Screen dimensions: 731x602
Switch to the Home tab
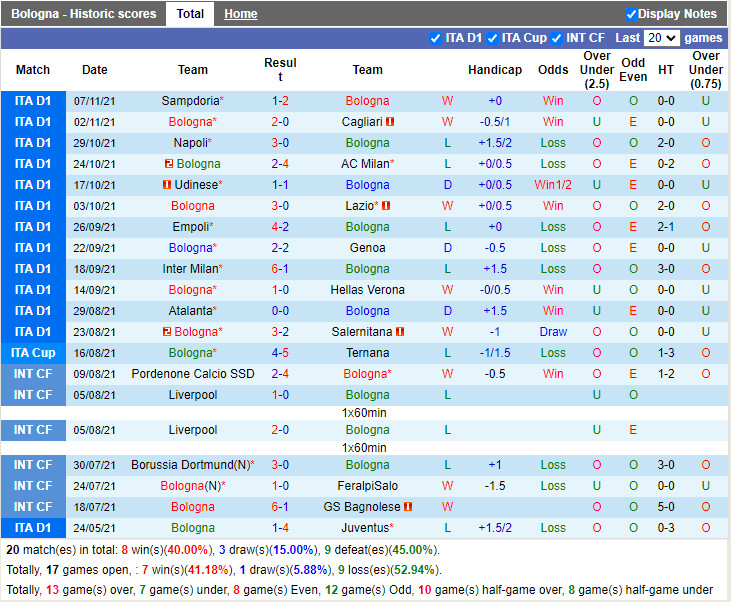[240, 14]
